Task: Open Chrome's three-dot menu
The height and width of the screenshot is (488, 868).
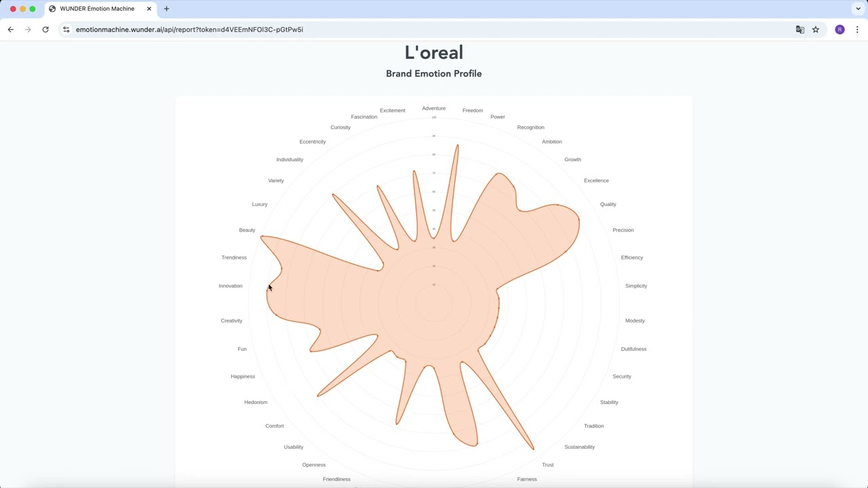Action: [x=857, y=30]
